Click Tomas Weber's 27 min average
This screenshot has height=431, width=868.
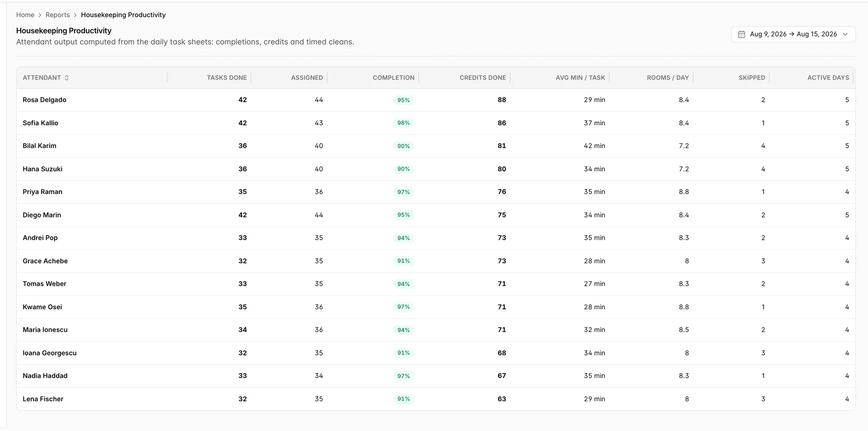click(594, 284)
